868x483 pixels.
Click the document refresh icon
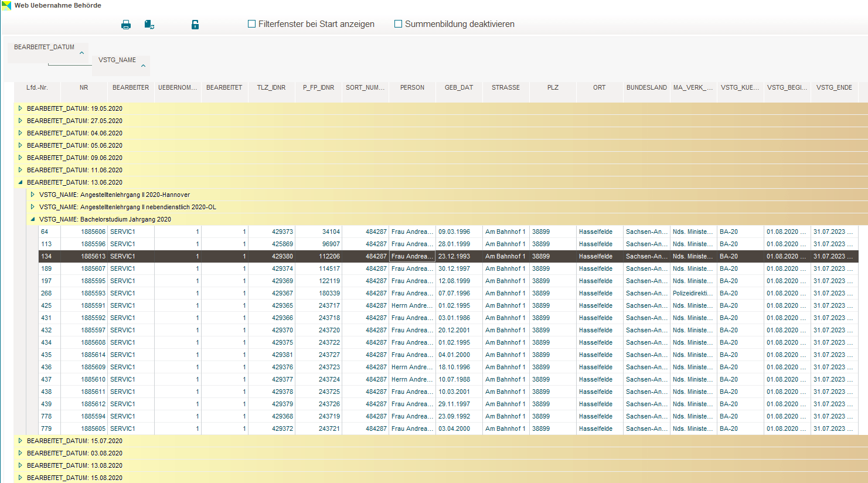(x=149, y=25)
